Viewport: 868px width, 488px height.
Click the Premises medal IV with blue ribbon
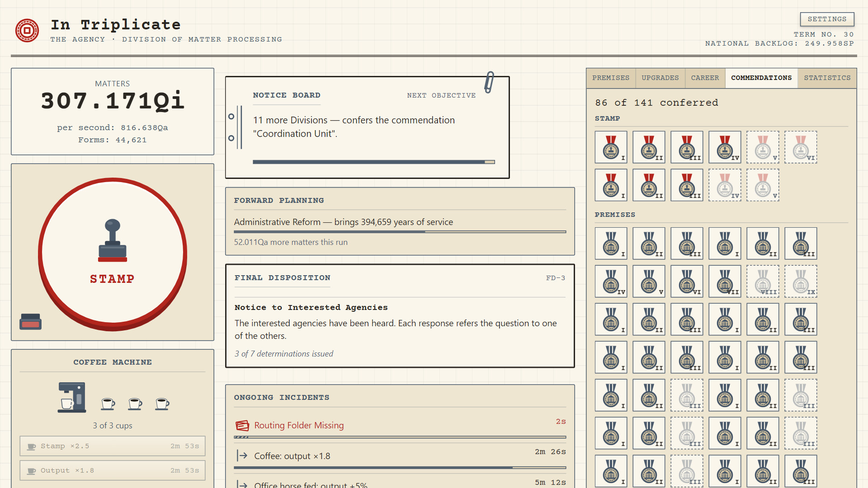(611, 281)
